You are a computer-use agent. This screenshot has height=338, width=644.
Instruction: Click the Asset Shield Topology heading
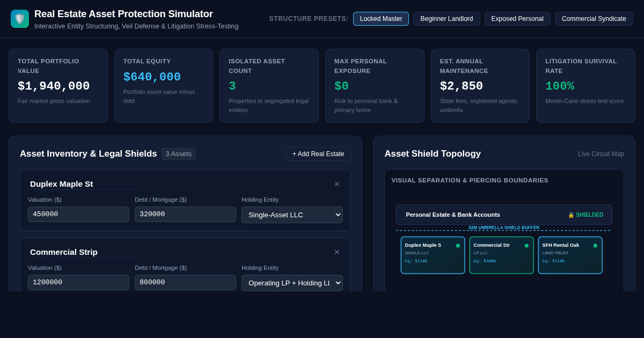coord(433,154)
